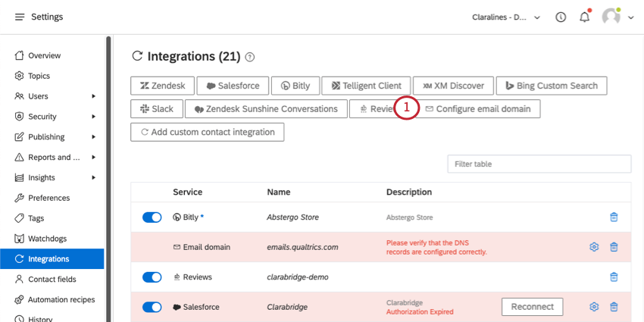Click the Name column header
The width and height of the screenshot is (644, 322).
pos(279,192)
